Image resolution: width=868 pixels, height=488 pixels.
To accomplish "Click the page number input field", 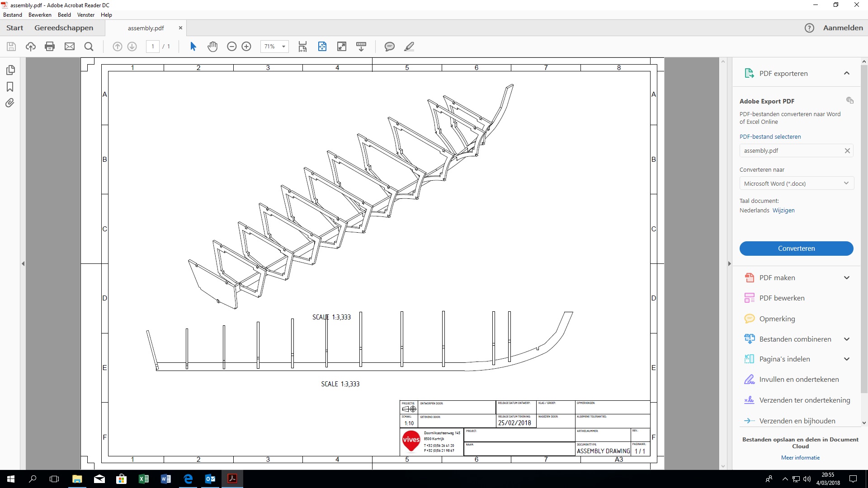I will point(153,47).
